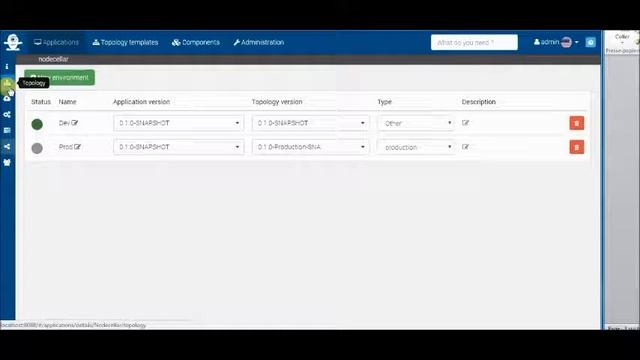
Task: Click the Prod gray status indicator
Action: pyautogui.click(x=37, y=148)
